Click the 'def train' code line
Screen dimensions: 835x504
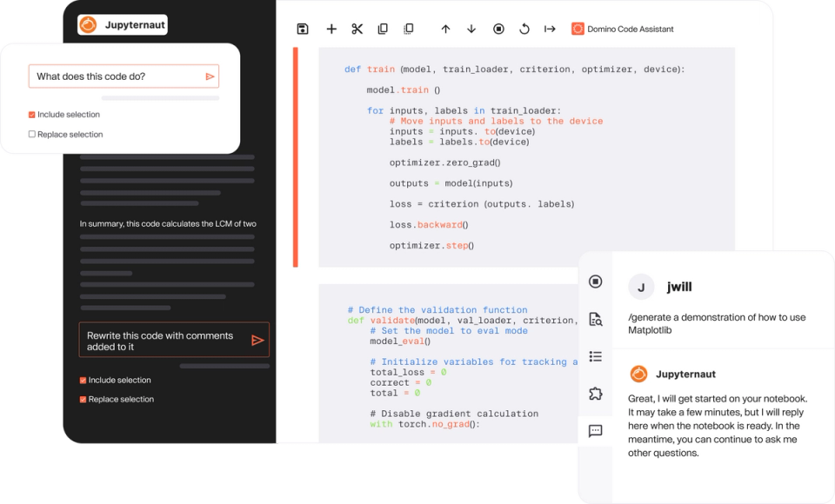(514, 70)
